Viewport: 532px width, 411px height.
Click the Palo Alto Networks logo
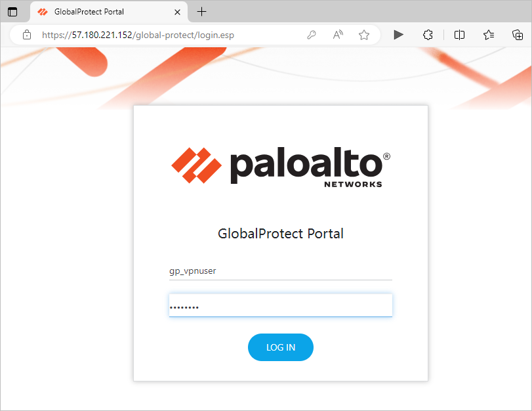pos(281,167)
